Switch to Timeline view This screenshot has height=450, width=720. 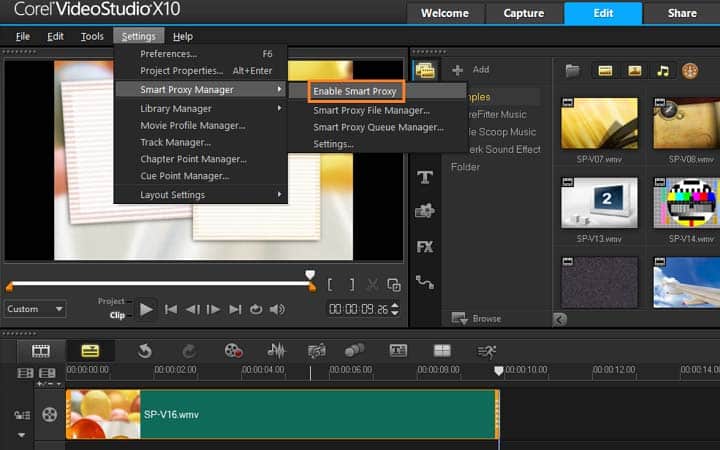click(90, 351)
